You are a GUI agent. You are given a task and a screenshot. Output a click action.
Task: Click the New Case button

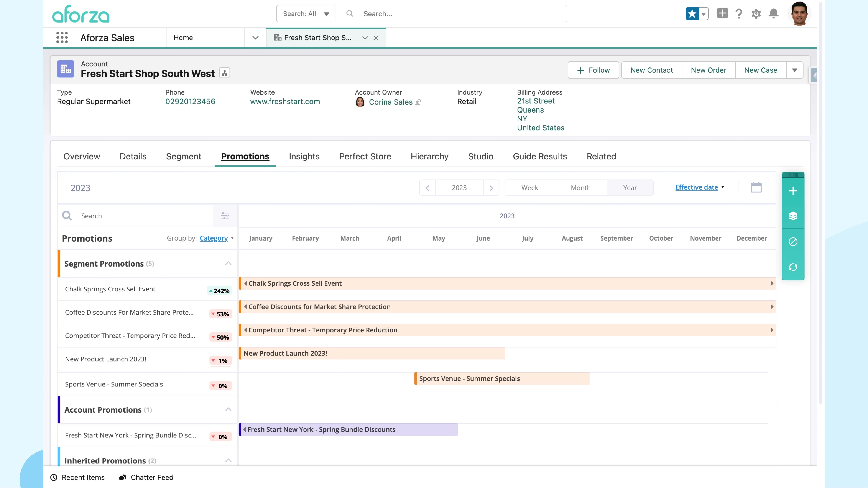click(761, 70)
